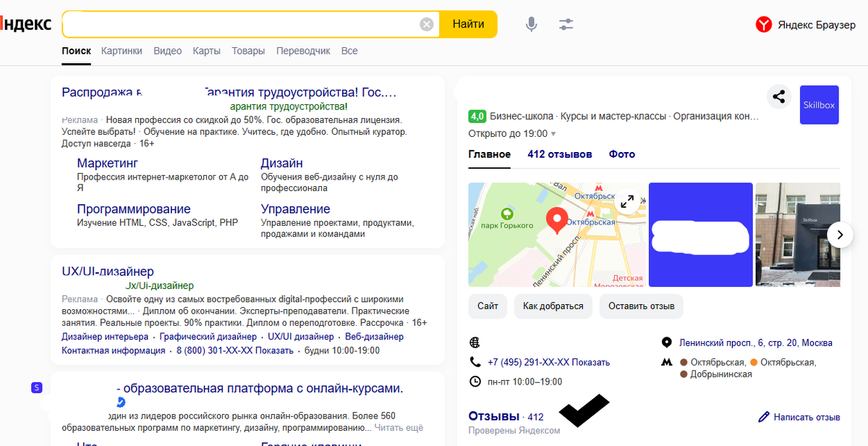The image size is (868, 446).
Task: Click the clock working hours icon
Action: point(475,382)
